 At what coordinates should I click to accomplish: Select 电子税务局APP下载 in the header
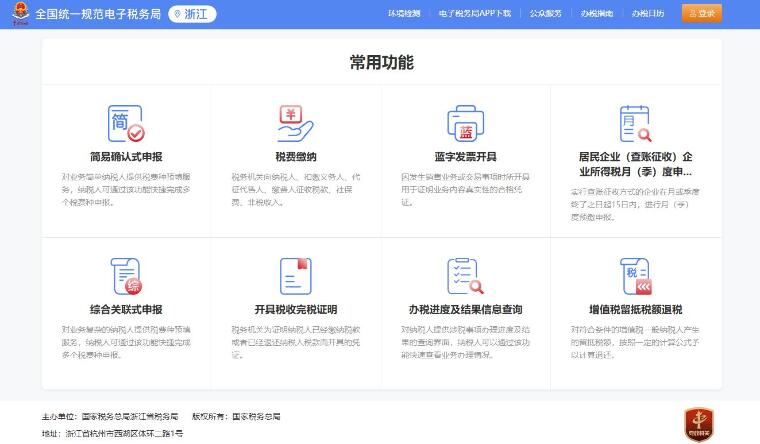[x=474, y=14]
